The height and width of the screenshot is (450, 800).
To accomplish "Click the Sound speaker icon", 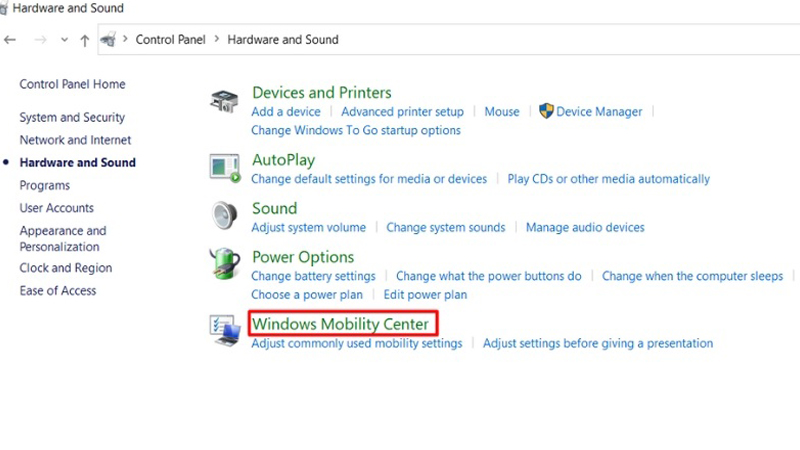I will (x=224, y=215).
